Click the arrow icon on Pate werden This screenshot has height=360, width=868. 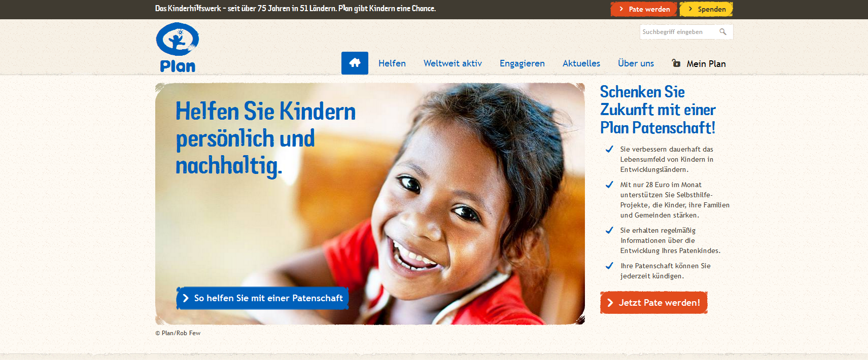[621, 9]
